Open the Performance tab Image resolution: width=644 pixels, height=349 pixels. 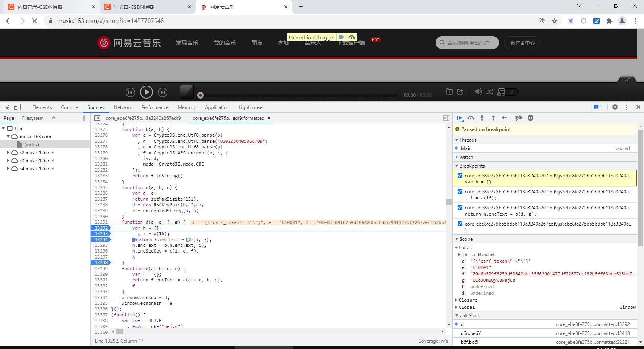(x=155, y=107)
